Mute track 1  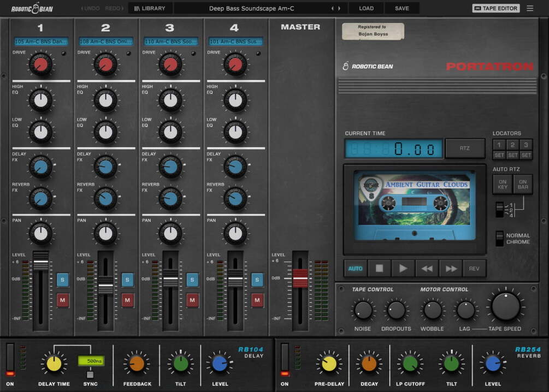[x=62, y=300]
